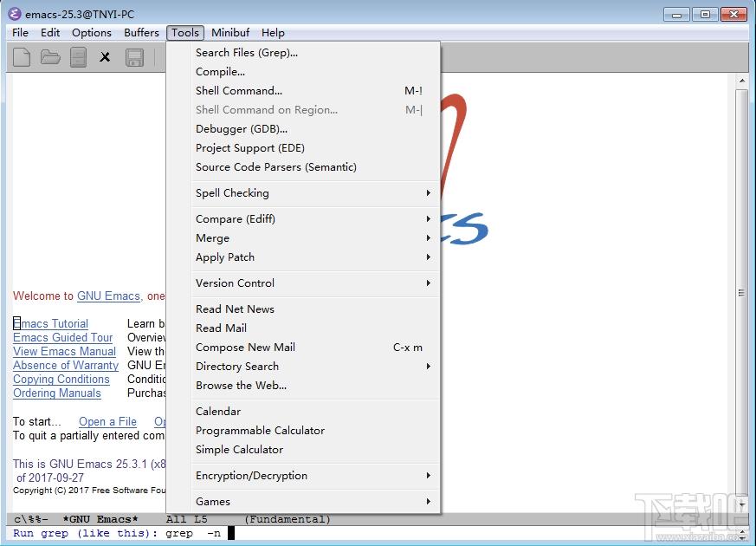
Task: Expand the Spell Checking submenu
Action: 304,193
